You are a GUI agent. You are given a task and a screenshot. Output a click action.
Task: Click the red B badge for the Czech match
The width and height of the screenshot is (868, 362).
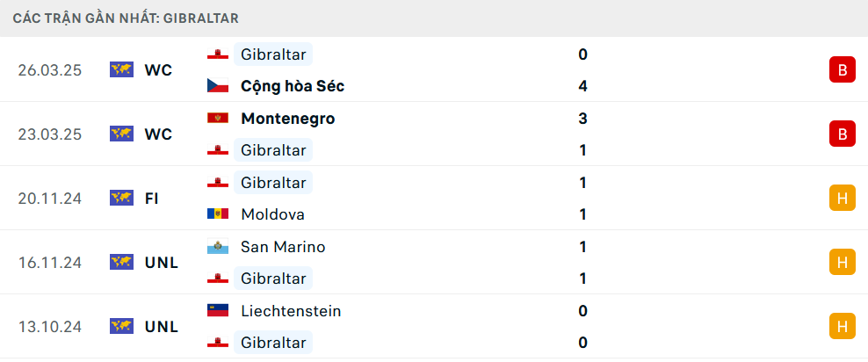[842, 69]
